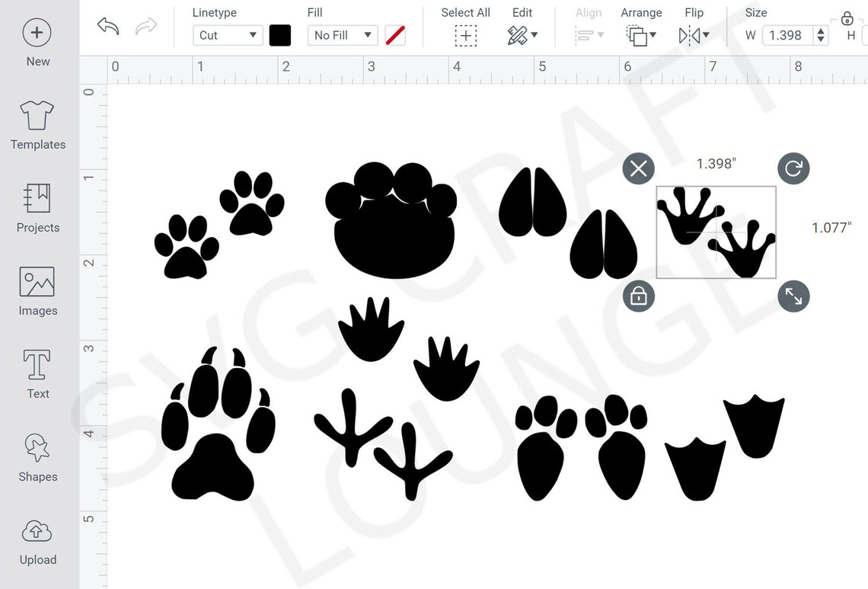Open the Linetype Cut dropdown

click(227, 35)
